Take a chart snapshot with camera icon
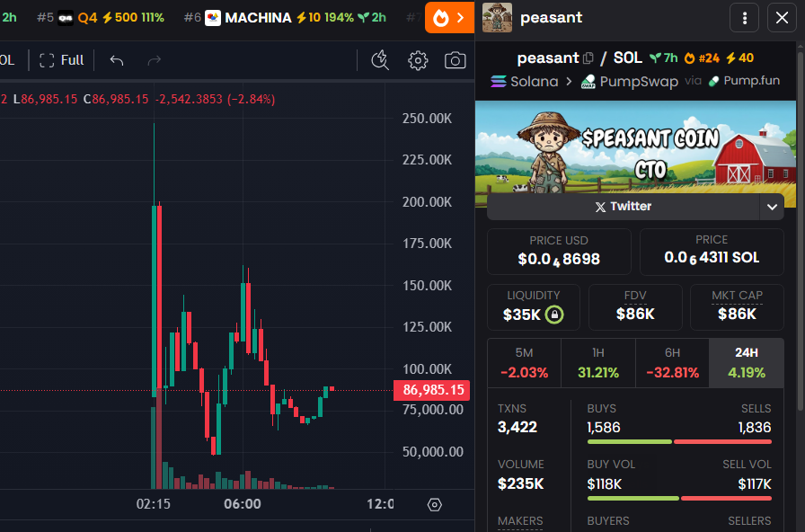The image size is (805, 532). [x=455, y=60]
